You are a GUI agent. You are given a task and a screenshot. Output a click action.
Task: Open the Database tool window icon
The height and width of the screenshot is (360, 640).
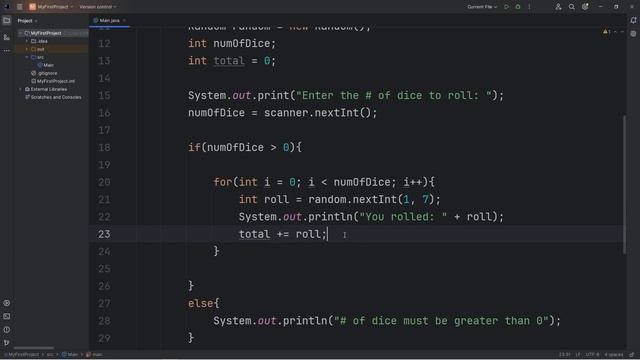633,34
